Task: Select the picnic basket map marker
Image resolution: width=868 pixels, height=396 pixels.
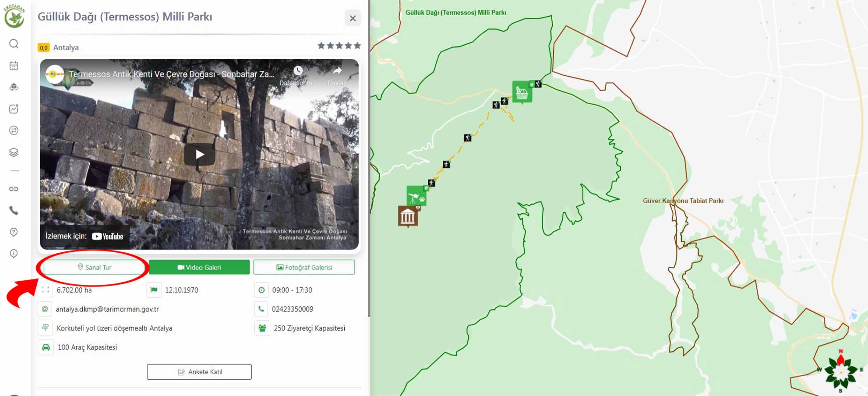Action: (522, 92)
